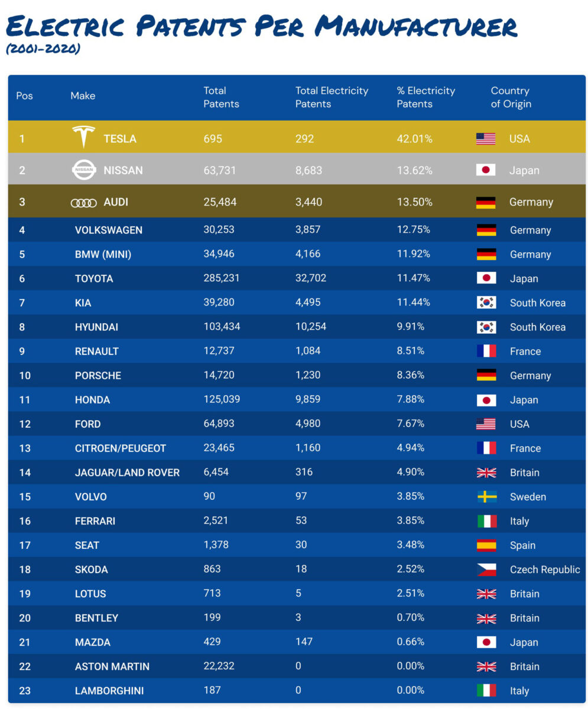Click the German flag in Porsche row
Screen dimensions: 588x709
[486, 375]
